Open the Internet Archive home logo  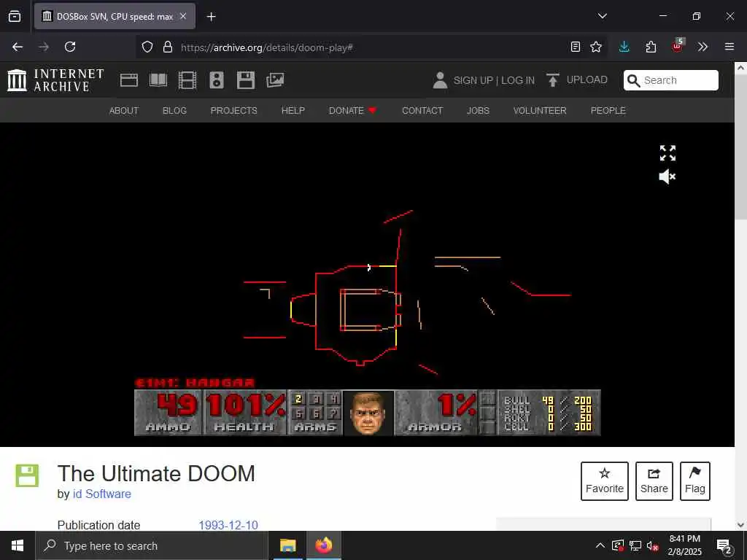click(55, 80)
